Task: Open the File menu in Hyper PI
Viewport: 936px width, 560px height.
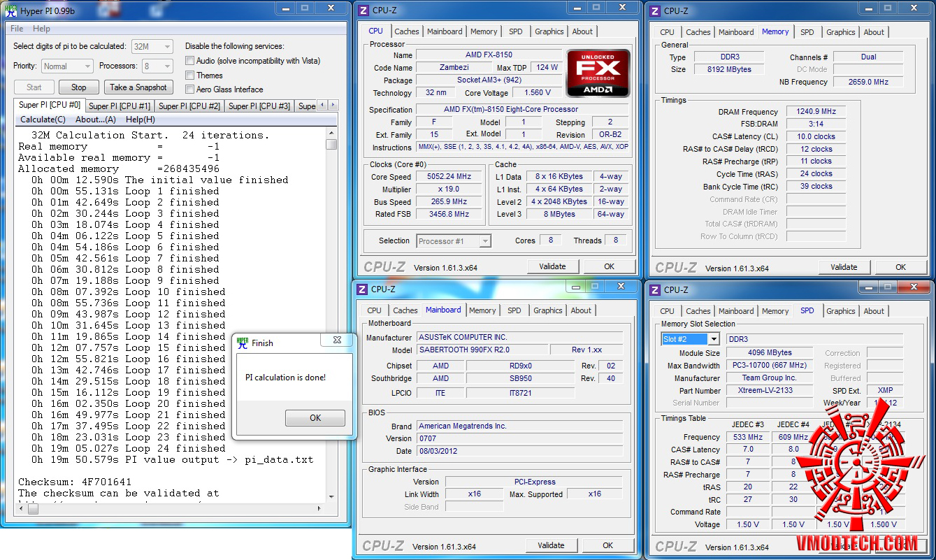Action: [17, 29]
